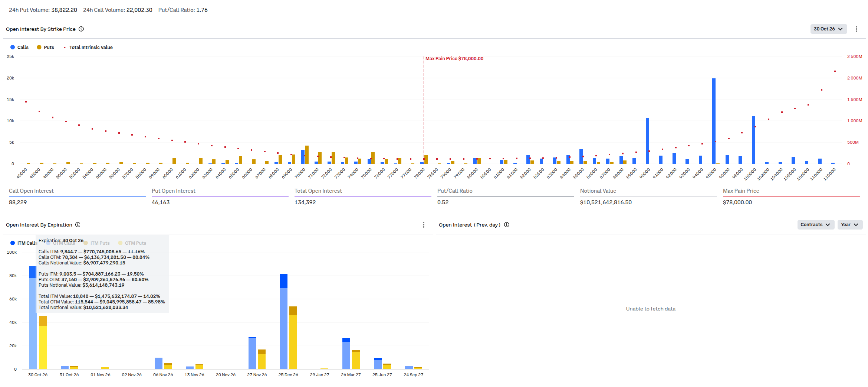Click the Calls Notional Value line in tooltip
This screenshot has width=868, height=387.
pyautogui.click(x=82, y=263)
